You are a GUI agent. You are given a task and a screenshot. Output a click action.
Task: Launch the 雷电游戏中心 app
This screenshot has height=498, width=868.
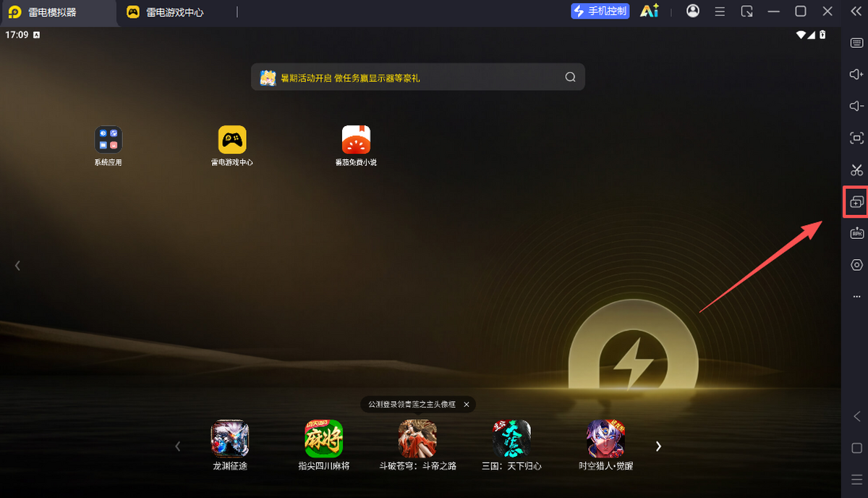click(x=232, y=145)
